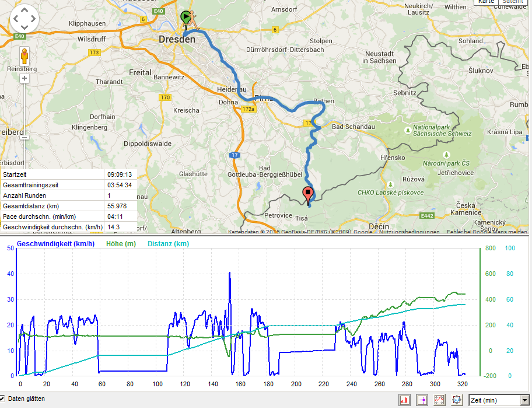Screen dimensions: 532x409
Task: Click the Bad Schandau label on the map
Action: 353,127
